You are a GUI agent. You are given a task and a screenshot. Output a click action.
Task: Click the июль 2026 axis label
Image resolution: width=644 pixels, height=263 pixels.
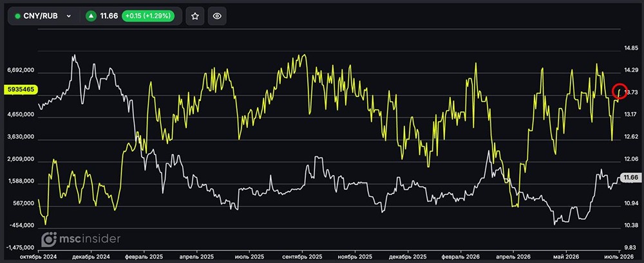tap(620, 257)
